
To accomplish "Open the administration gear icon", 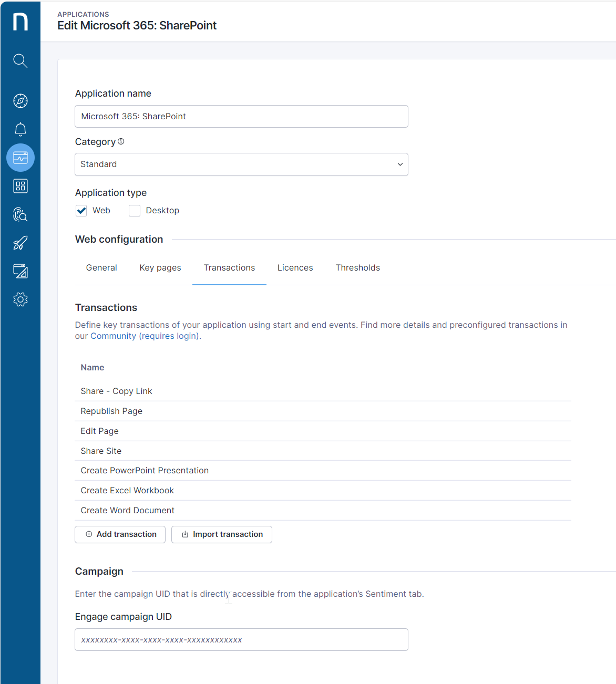I will tap(20, 299).
